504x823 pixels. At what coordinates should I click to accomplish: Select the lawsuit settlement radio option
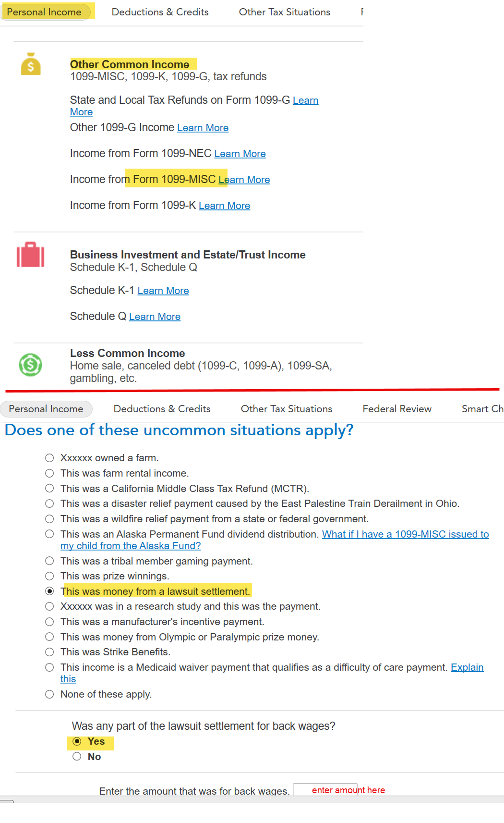[49, 591]
